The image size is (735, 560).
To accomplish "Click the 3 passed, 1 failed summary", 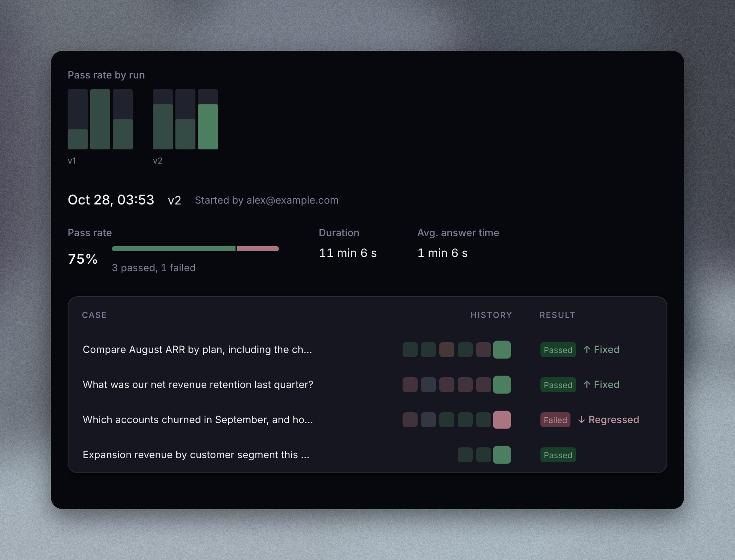I will [x=154, y=268].
